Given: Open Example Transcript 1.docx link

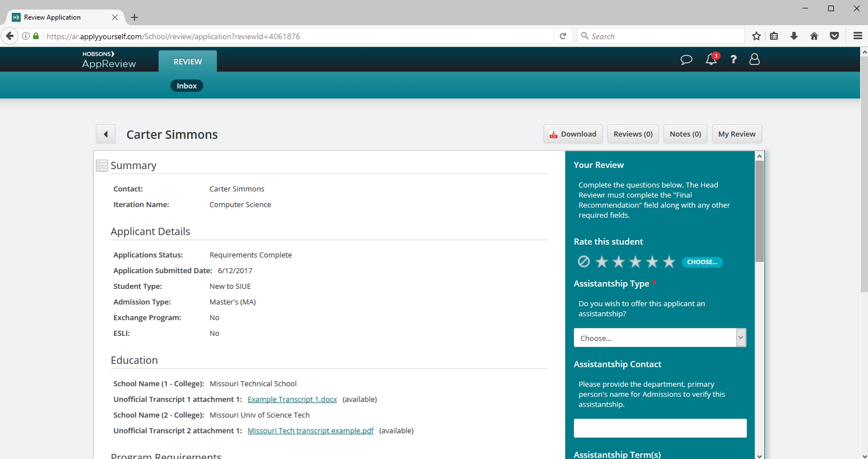Looking at the screenshot, I should [x=292, y=399].
